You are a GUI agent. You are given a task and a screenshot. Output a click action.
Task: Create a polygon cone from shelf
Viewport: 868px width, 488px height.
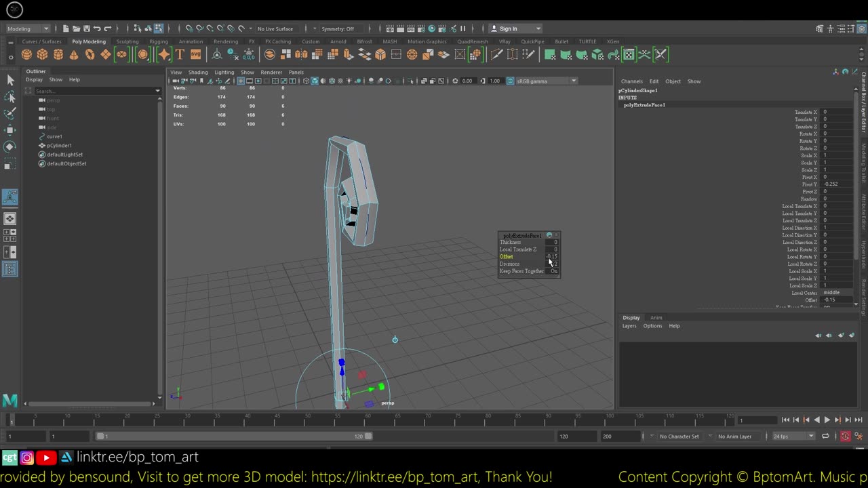pos(74,55)
